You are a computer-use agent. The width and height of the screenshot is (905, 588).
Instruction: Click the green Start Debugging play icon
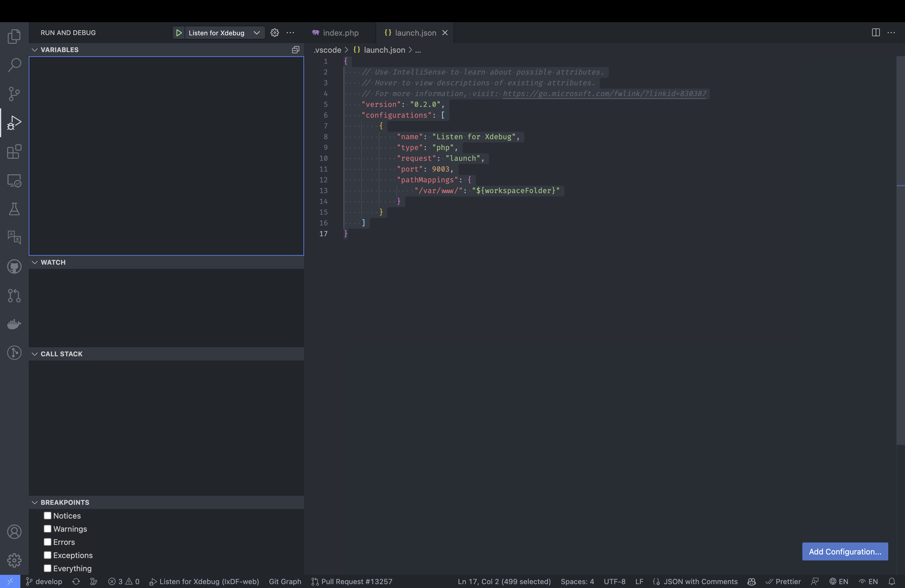coord(178,33)
